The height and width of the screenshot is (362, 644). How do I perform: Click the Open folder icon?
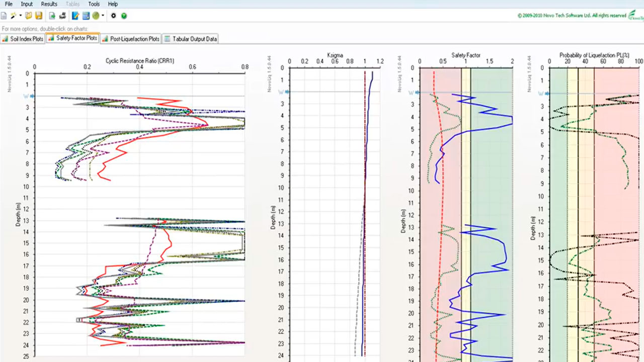click(29, 16)
